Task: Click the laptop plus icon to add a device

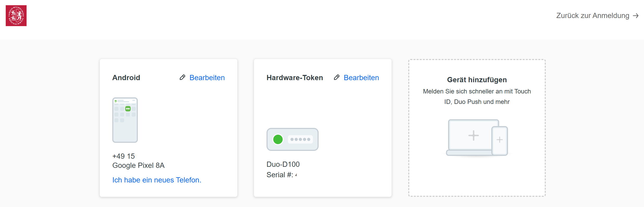Action: point(473,135)
